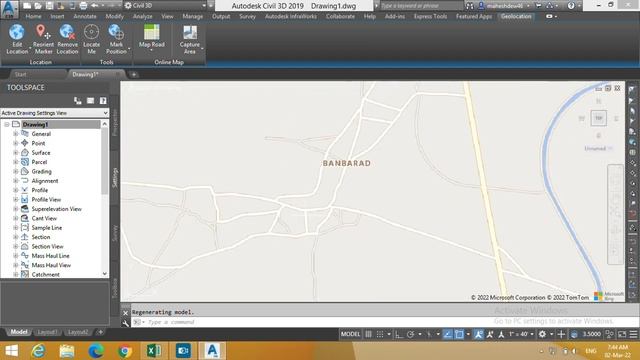Click the Open file quick access icon

tap(38, 6)
